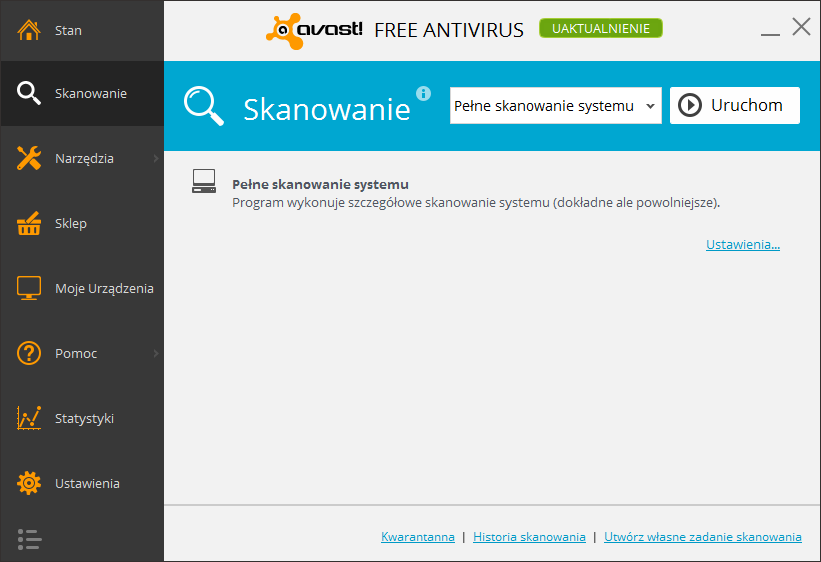
Task: Expand the Narzędzia submenu arrow
Action: point(156,158)
